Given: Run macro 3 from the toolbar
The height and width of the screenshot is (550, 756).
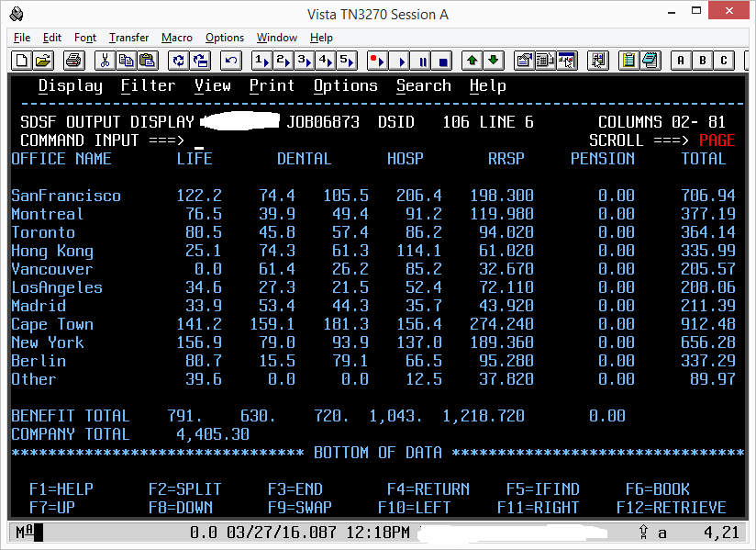Looking at the screenshot, I should [x=305, y=61].
